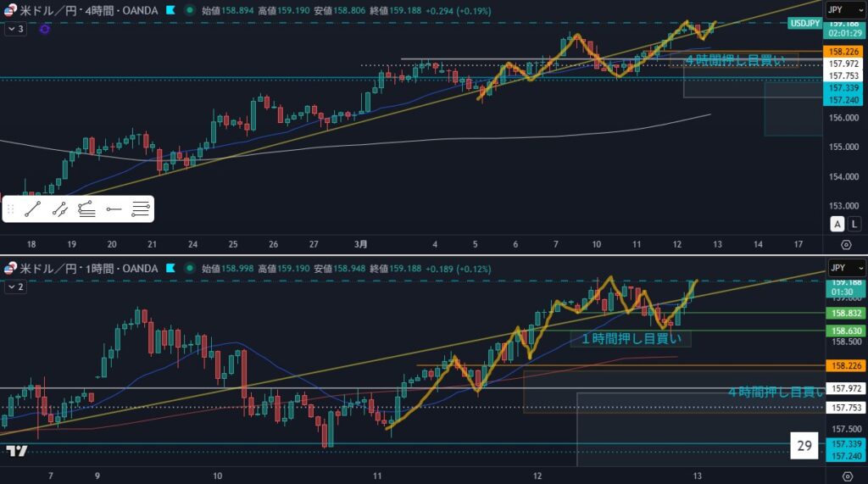Expand the collapsed indicators legend showing 3
This screenshot has height=484, width=868.
pyautogui.click(x=15, y=29)
